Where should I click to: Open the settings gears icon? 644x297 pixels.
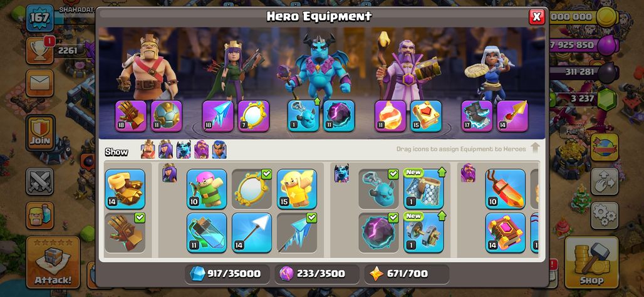pos(604,216)
